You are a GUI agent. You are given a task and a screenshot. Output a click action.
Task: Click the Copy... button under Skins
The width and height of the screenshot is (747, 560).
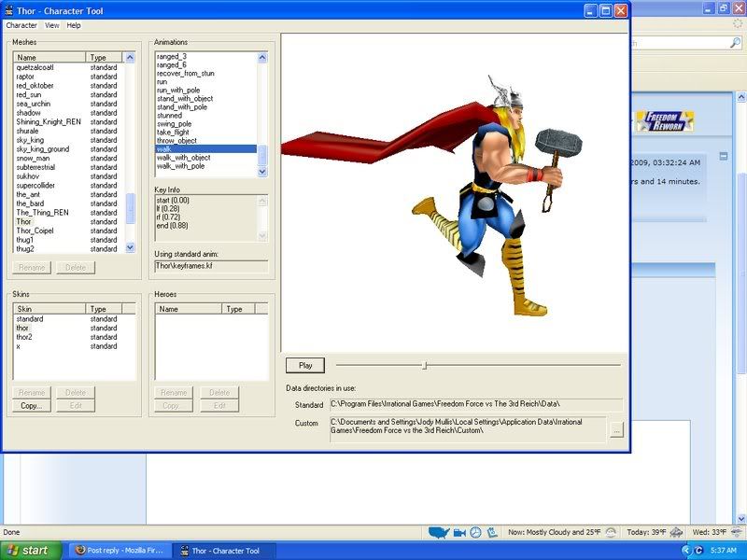click(32, 406)
